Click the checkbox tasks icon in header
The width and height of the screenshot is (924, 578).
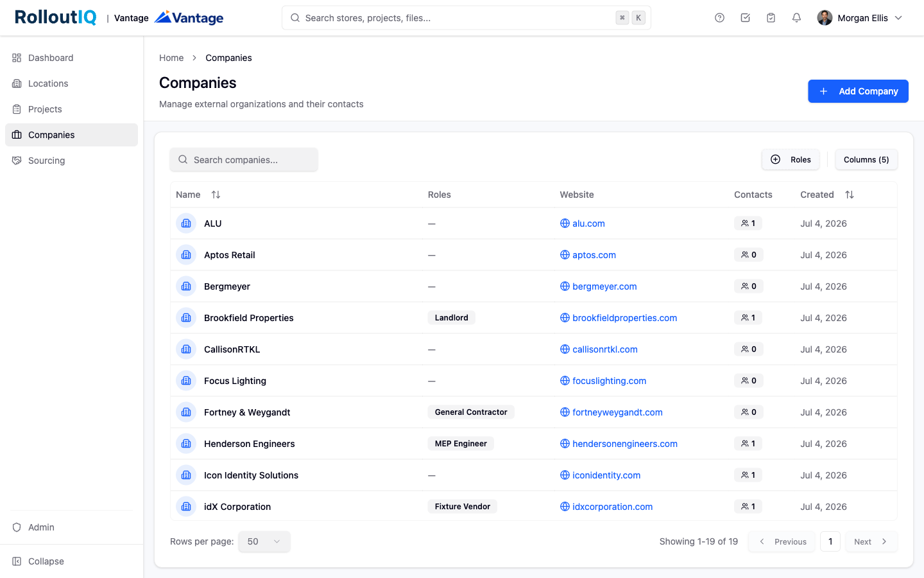745,18
